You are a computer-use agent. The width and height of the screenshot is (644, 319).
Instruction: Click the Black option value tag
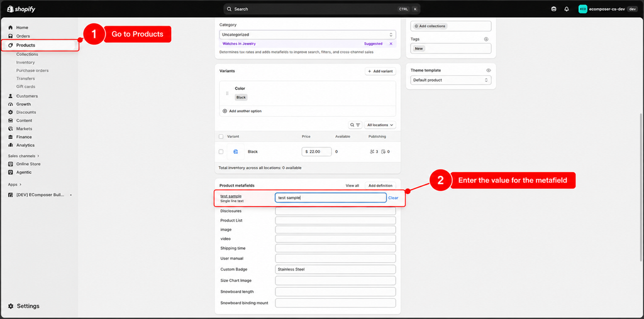coord(241,97)
